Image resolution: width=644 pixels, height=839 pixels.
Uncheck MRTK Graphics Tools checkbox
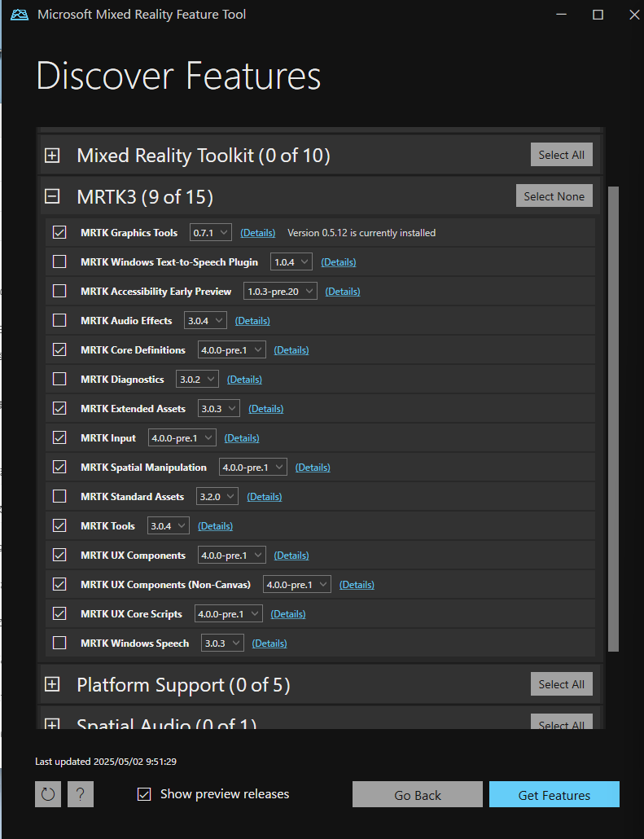[x=59, y=233]
